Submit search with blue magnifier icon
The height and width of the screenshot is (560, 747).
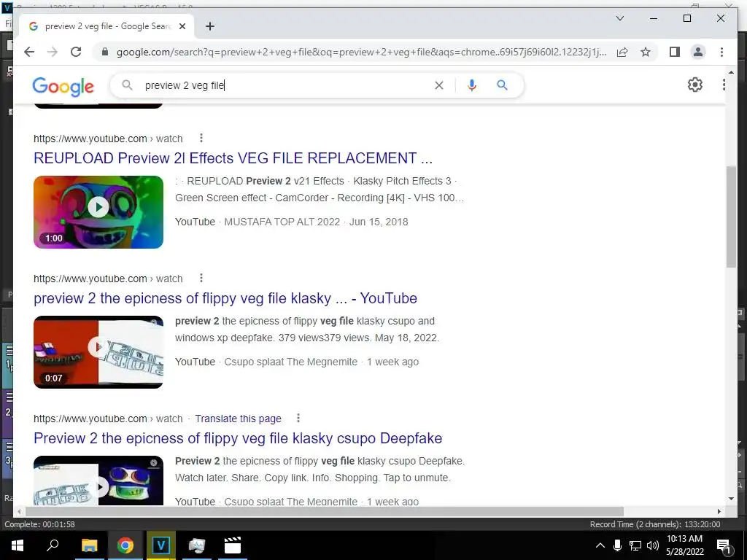(502, 85)
